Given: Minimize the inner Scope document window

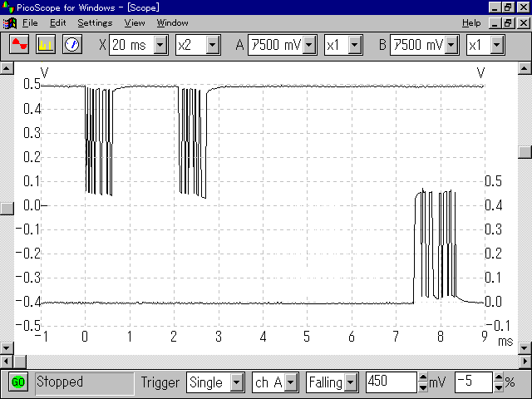Looking at the screenshot, I should coord(495,23).
